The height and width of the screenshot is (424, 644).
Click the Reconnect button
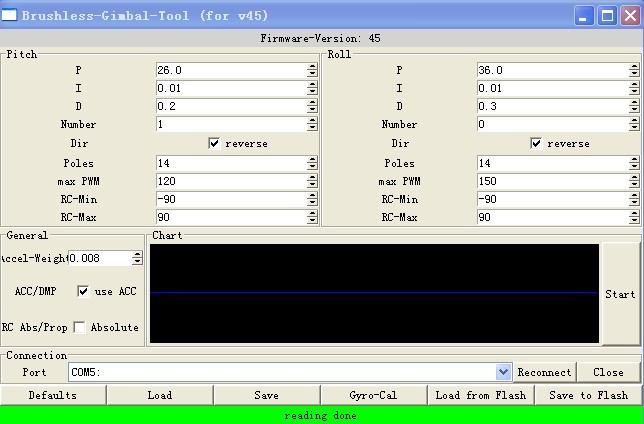pos(545,372)
